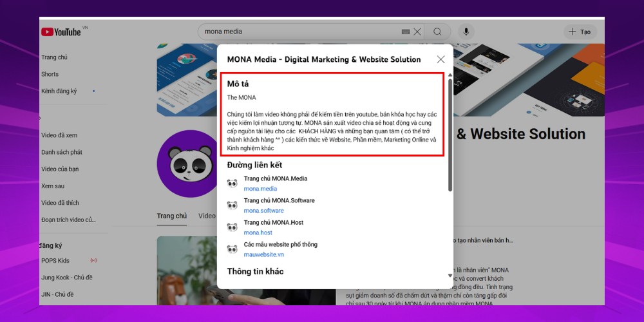Close the MONA Media description dialog
Screen dimensions: 644x322
[440, 59]
